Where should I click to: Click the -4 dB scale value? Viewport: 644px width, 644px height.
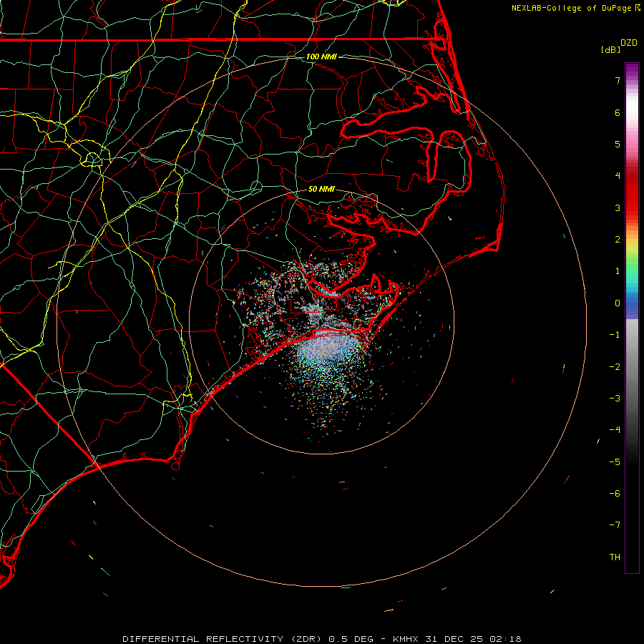(x=614, y=430)
